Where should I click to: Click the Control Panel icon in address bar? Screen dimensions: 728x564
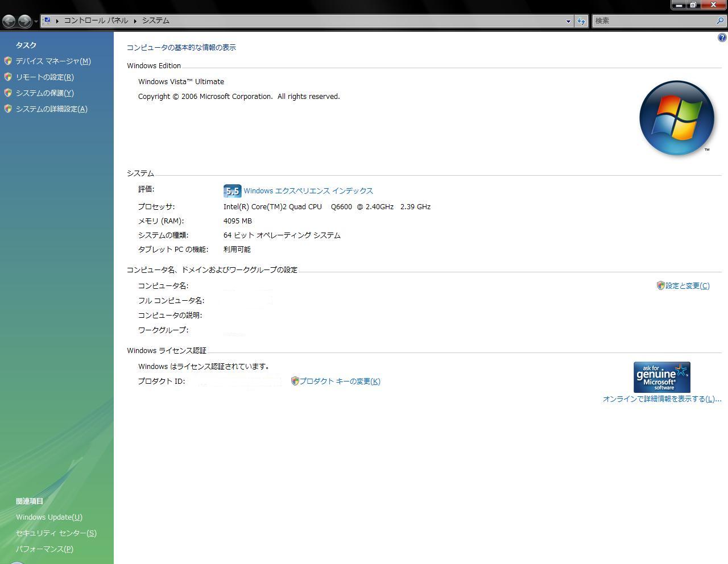(47, 20)
